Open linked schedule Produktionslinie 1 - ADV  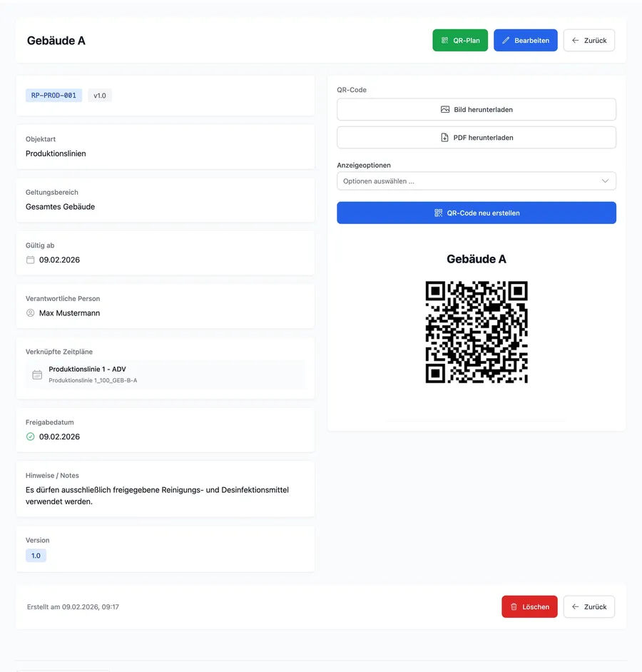click(165, 375)
